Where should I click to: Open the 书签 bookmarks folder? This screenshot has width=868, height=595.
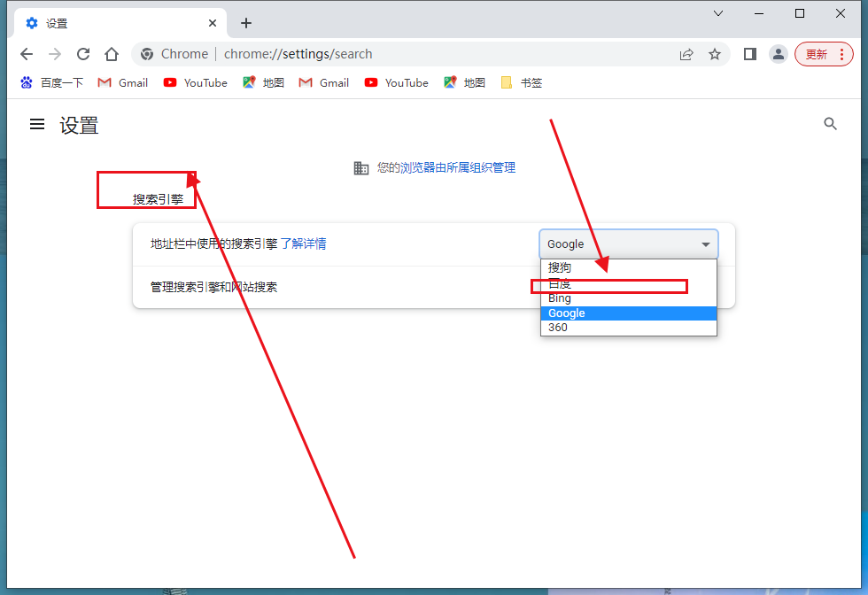click(x=522, y=83)
